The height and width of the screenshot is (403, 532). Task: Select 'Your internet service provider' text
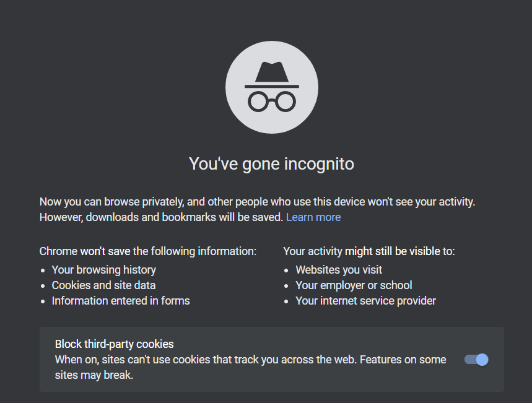365,301
